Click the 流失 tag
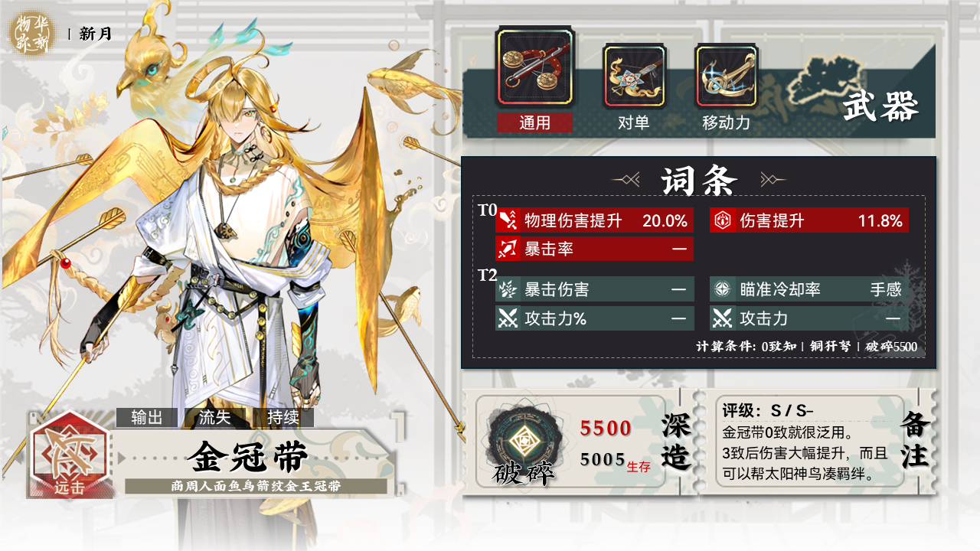Screen dimensions: 980x551 click(214, 417)
